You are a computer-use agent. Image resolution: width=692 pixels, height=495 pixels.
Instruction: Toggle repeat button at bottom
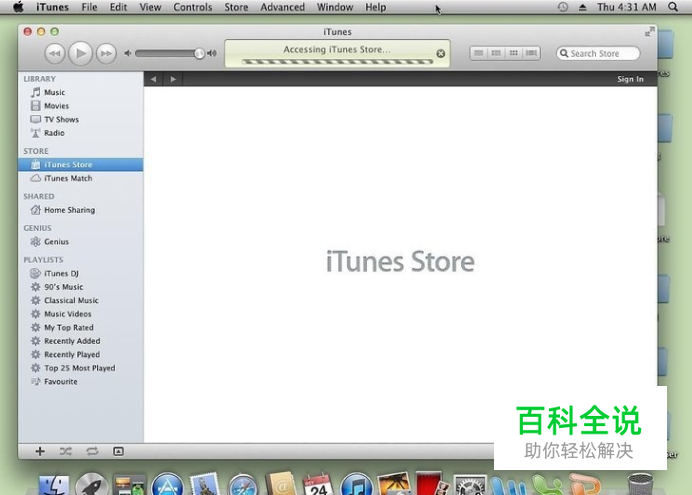pyautogui.click(x=92, y=451)
